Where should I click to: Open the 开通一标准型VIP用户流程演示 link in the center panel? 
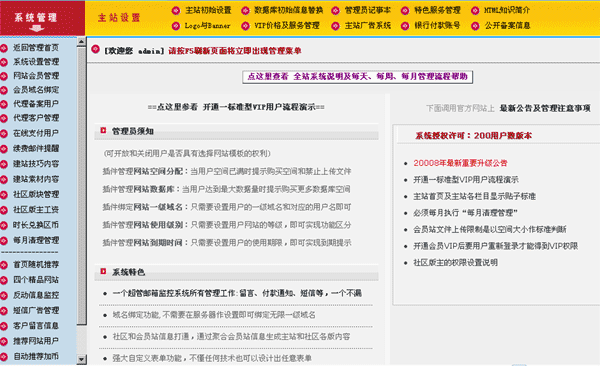click(x=236, y=107)
